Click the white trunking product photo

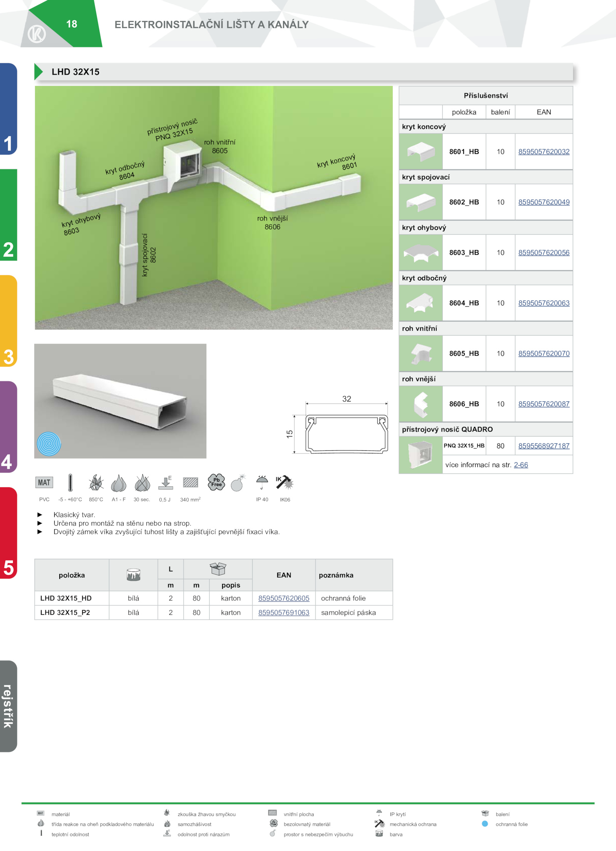coord(120,401)
